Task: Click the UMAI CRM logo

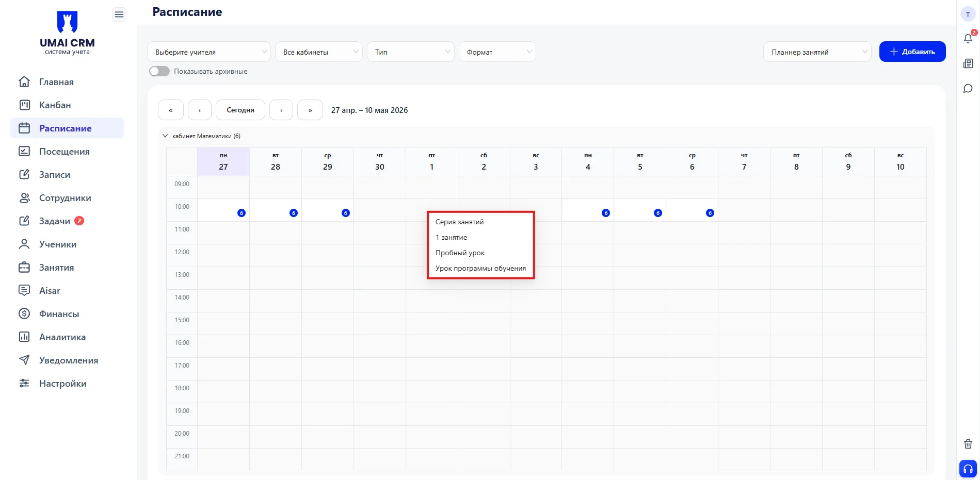Action: coord(67,32)
